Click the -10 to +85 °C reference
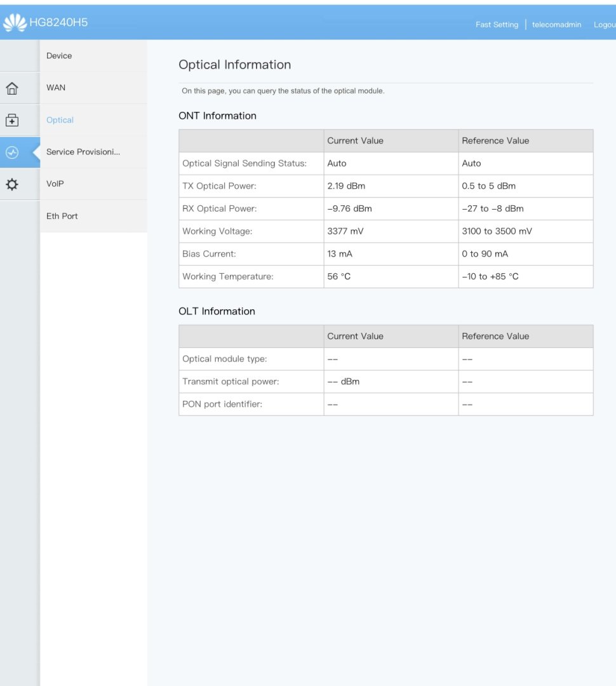 pyautogui.click(x=490, y=276)
